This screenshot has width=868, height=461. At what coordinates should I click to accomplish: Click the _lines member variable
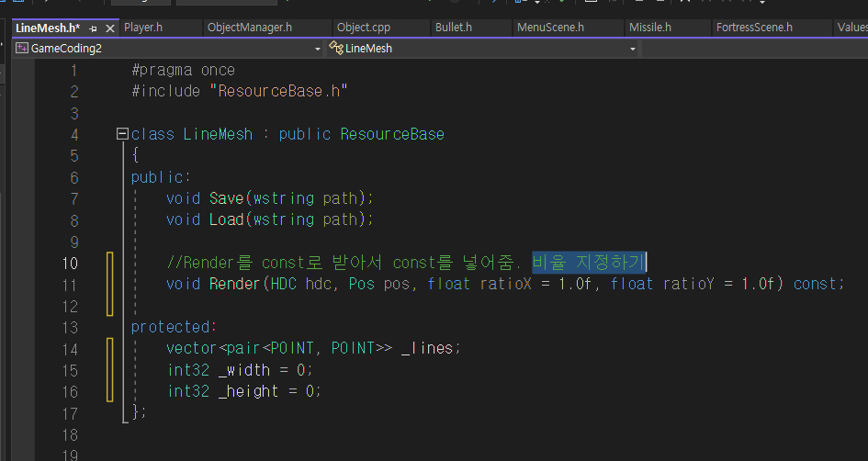(x=427, y=348)
